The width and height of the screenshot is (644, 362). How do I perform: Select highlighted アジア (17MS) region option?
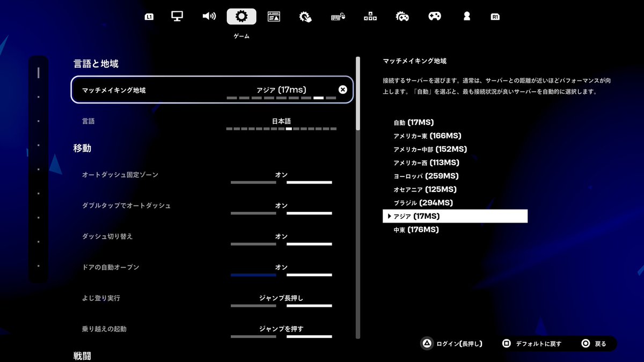tap(455, 216)
